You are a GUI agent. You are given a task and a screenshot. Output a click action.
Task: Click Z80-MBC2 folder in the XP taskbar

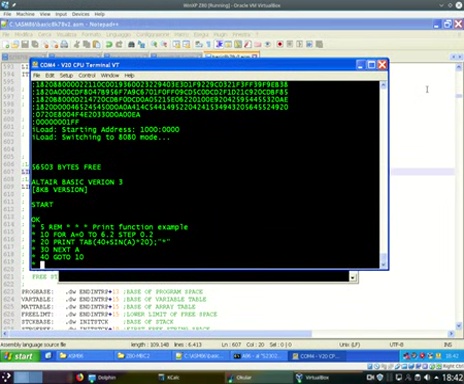pyautogui.click(x=143, y=356)
